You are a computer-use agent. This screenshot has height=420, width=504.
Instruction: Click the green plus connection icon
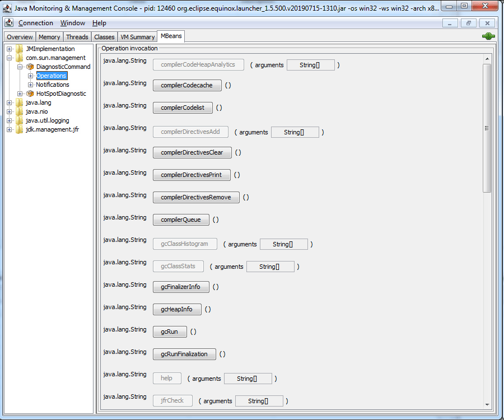pyautogui.click(x=488, y=36)
